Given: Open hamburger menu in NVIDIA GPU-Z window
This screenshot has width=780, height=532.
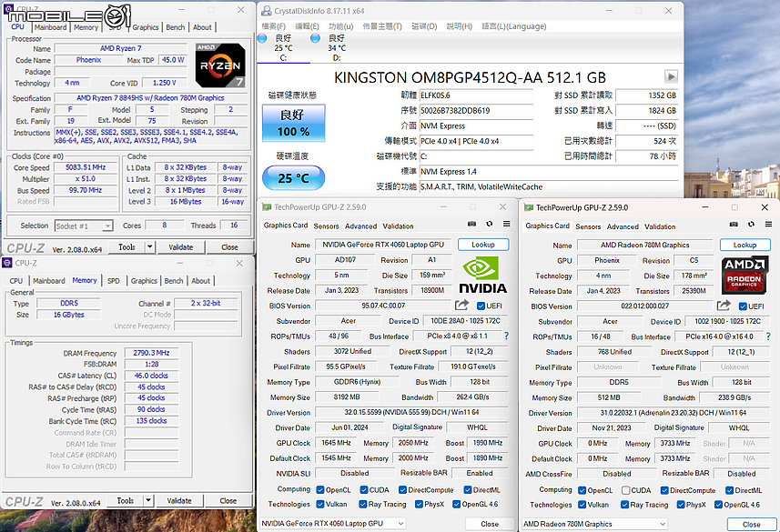Looking at the screenshot, I should [x=506, y=225].
